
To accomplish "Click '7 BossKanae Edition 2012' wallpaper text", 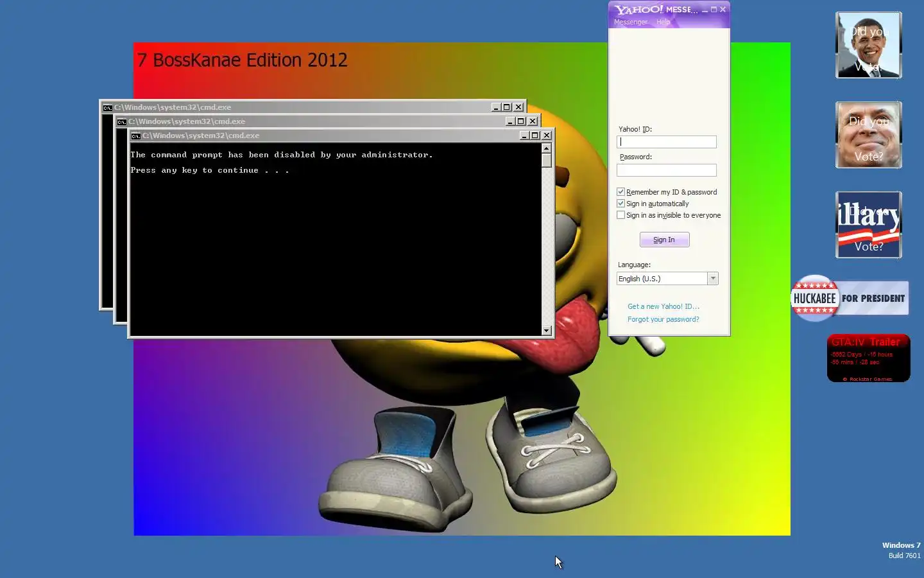I will point(242,60).
